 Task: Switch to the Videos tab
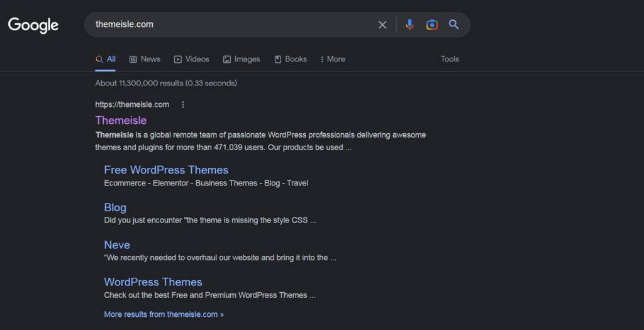point(192,59)
